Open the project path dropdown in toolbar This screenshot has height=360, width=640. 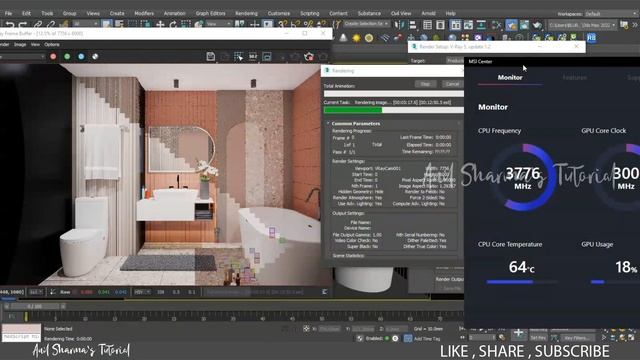(582, 25)
